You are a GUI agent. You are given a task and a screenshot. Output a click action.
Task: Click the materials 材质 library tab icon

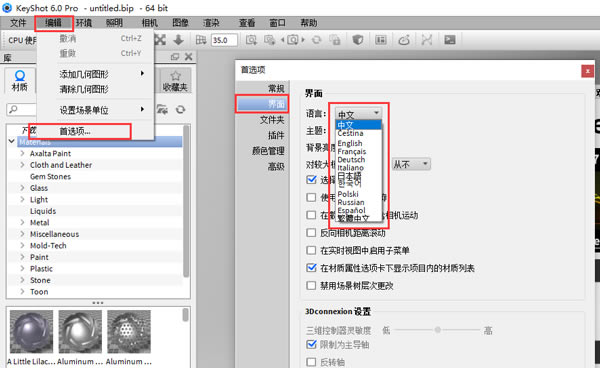pyautogui.click(x=20, y=80)
